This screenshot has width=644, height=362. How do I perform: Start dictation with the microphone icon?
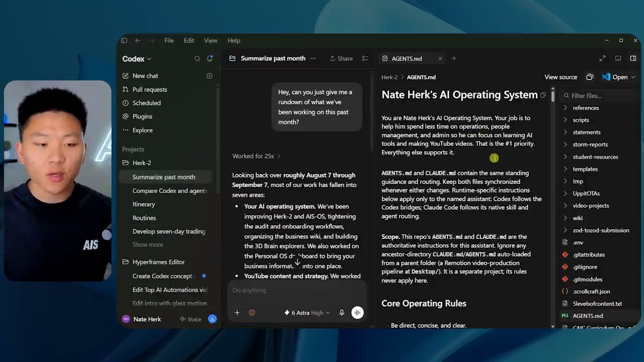pyautogui.click(x=342, y=313)
